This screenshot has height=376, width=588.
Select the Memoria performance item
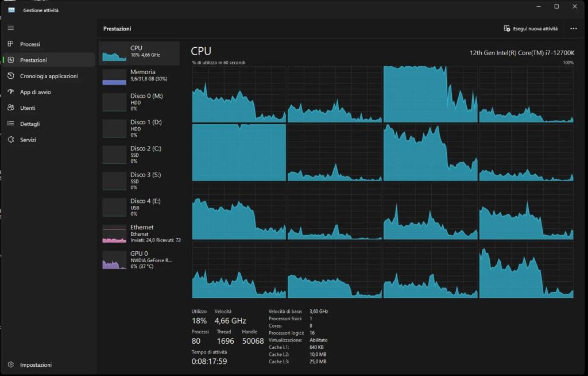tap(139, 76)
